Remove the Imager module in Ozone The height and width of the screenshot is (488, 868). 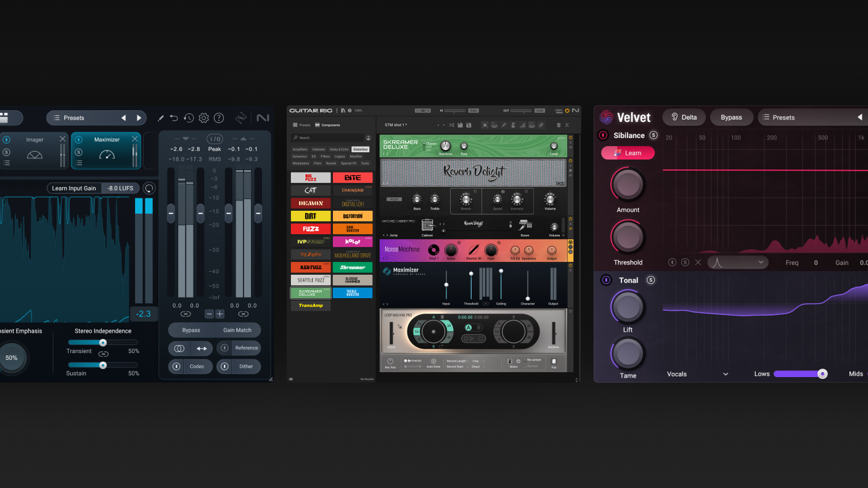pyautogui.click(x=62, y=139)
